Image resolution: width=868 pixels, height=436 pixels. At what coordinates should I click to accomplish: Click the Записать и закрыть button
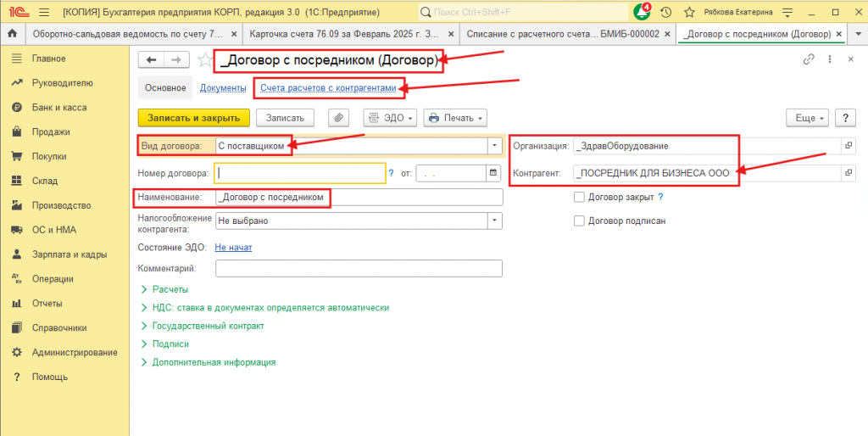194,117
